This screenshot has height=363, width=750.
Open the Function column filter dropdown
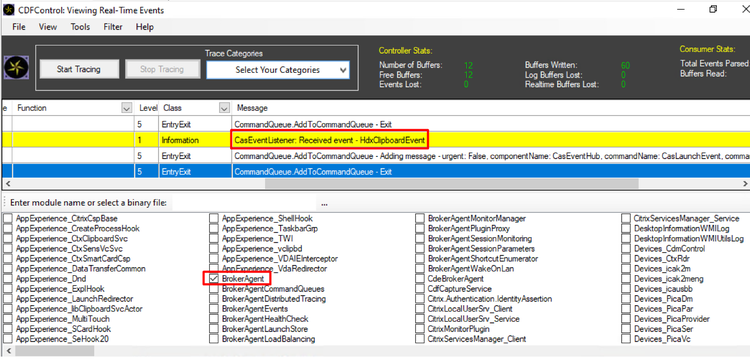pos(127,108)
